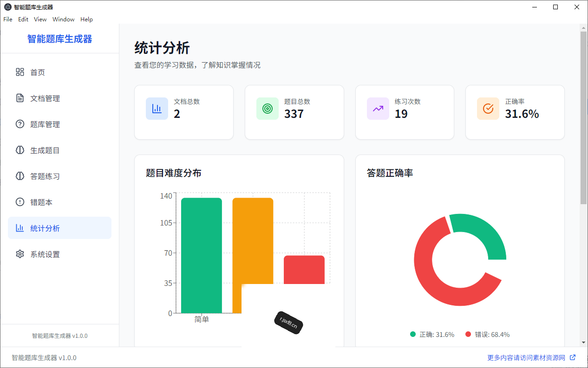Click the 文档管理 document icon
The height and width of the screenshot is (368, 588).
[20, 98]
